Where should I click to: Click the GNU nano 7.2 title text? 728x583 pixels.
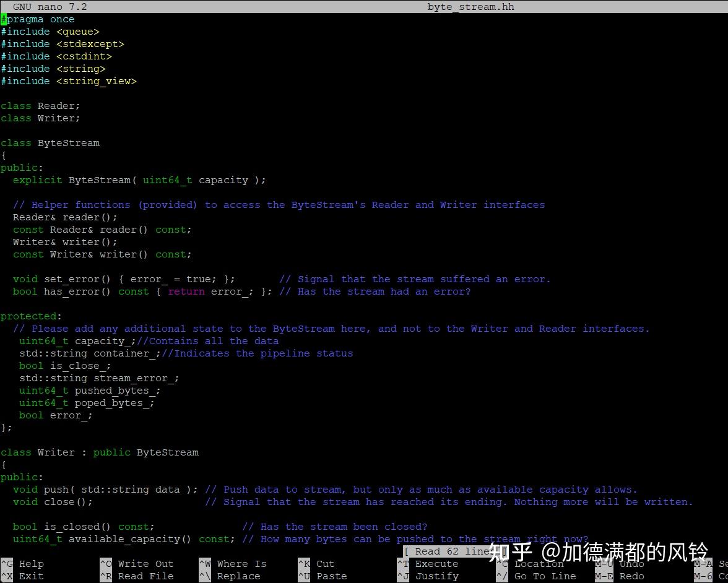[50, 7]
